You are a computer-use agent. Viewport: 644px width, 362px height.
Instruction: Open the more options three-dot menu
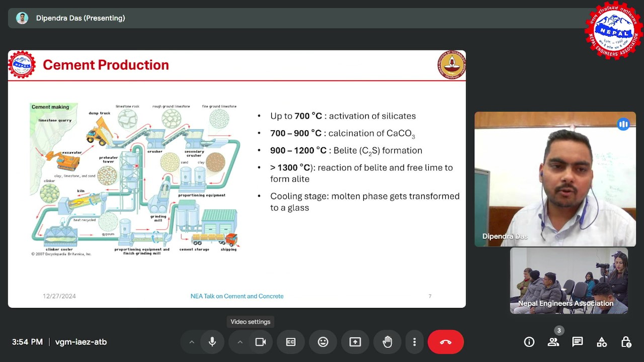(x=414, y=342)
